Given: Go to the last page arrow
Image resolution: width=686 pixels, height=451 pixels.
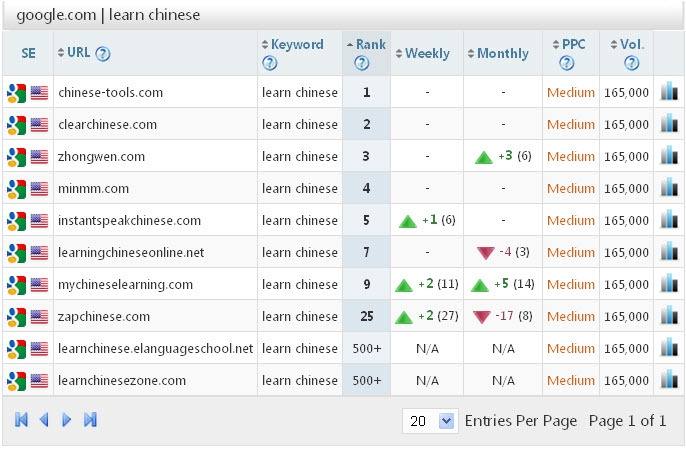Looking at the screenshot, I should tap(90, 420).
